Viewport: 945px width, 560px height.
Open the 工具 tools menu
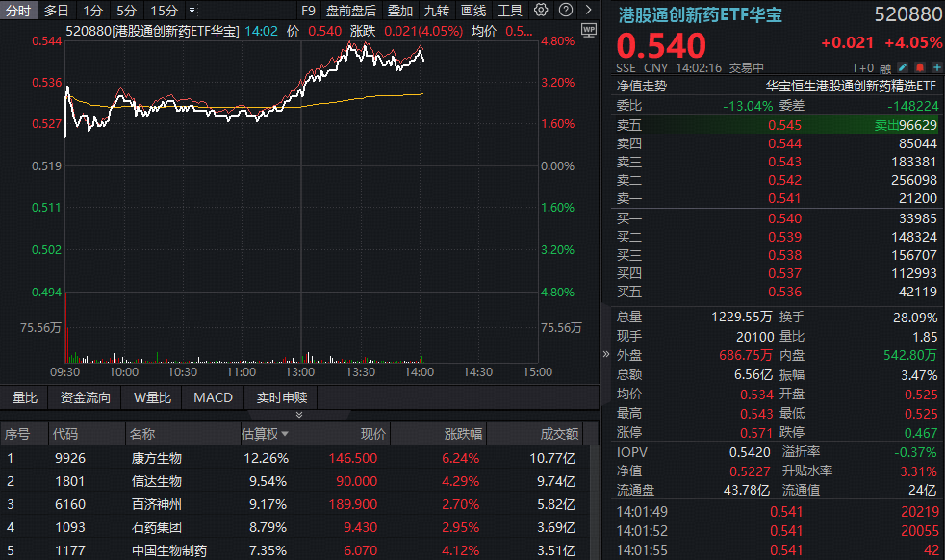510,10
